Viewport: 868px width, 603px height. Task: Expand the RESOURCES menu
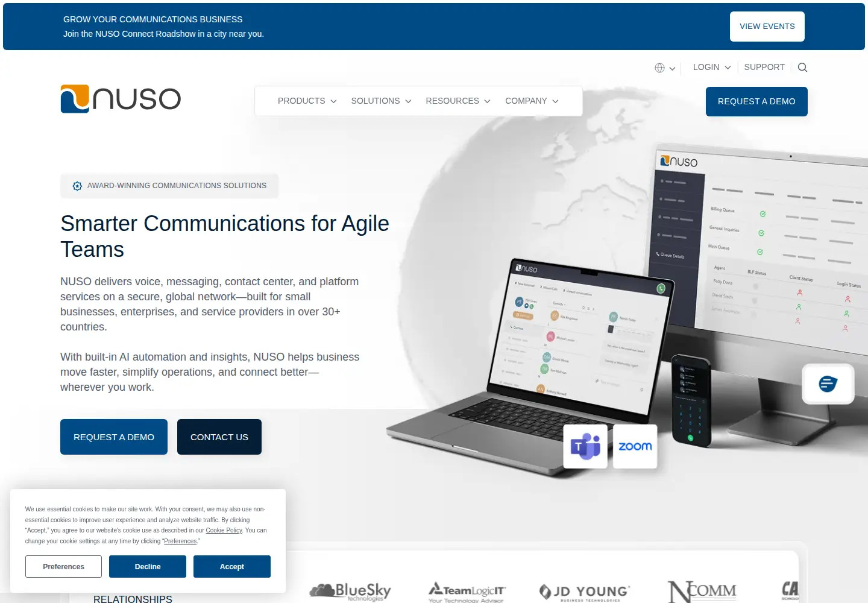pos(458,101)
